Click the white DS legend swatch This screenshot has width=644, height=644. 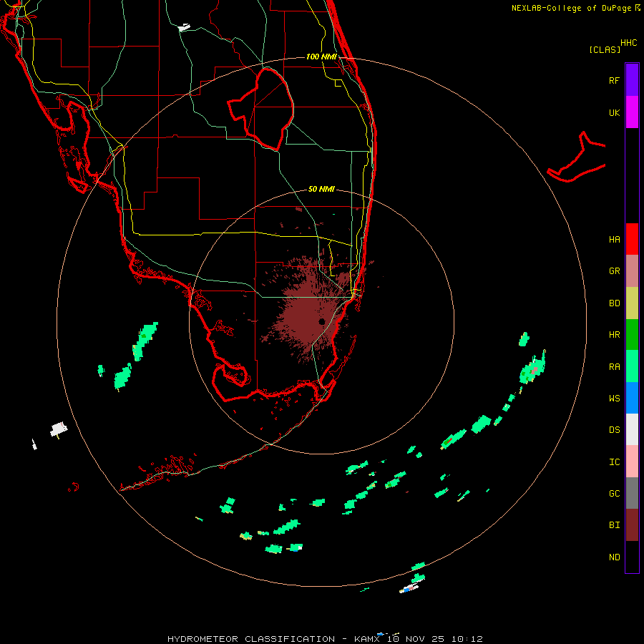click(x=632, y=429)
